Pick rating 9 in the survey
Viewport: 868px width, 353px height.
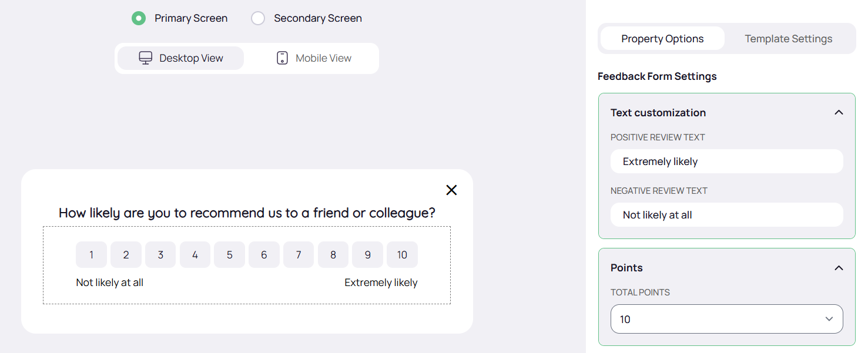[367, 255]
